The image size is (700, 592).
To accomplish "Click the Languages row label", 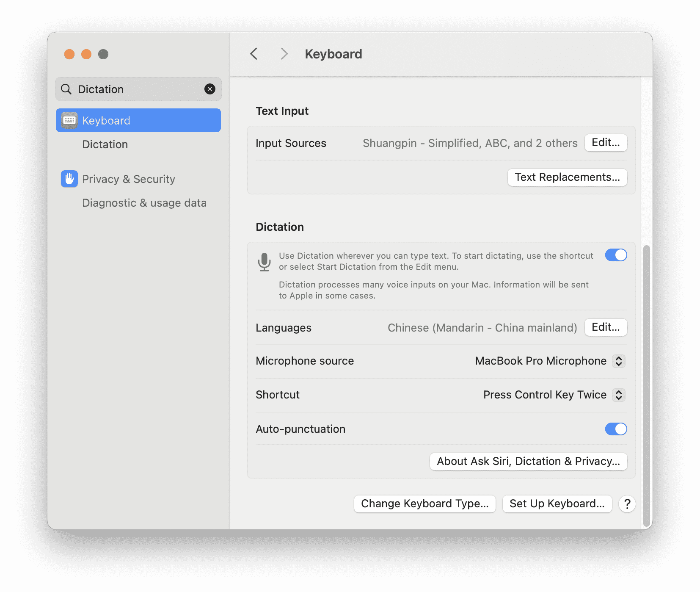I will (x=284, y=328).
